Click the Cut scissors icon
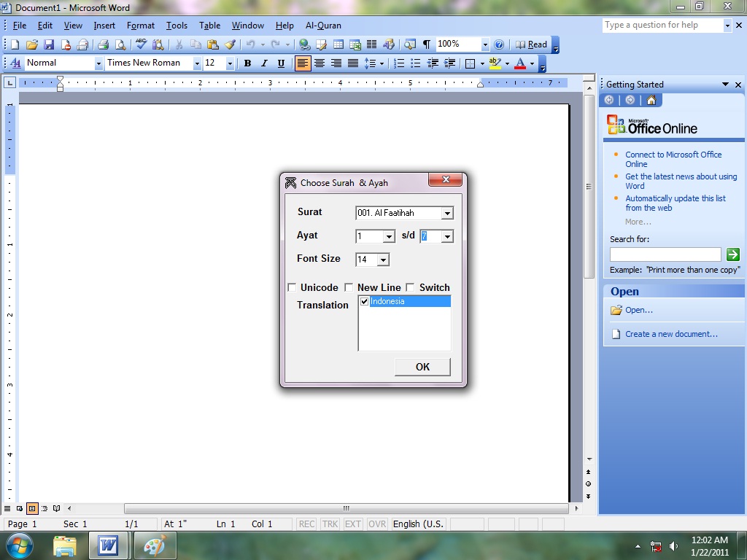Screen dimensions: 747x560 pyautogui.click(x=179, y=44)
